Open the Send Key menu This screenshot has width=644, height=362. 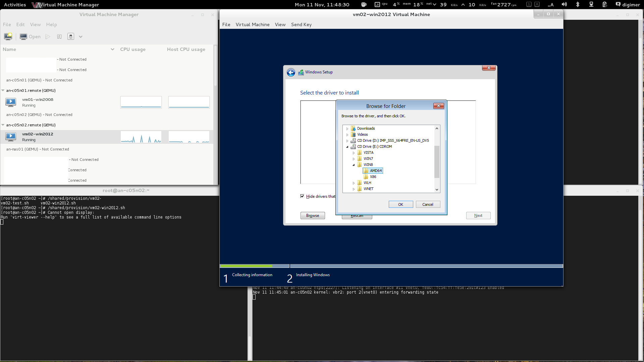301,24
